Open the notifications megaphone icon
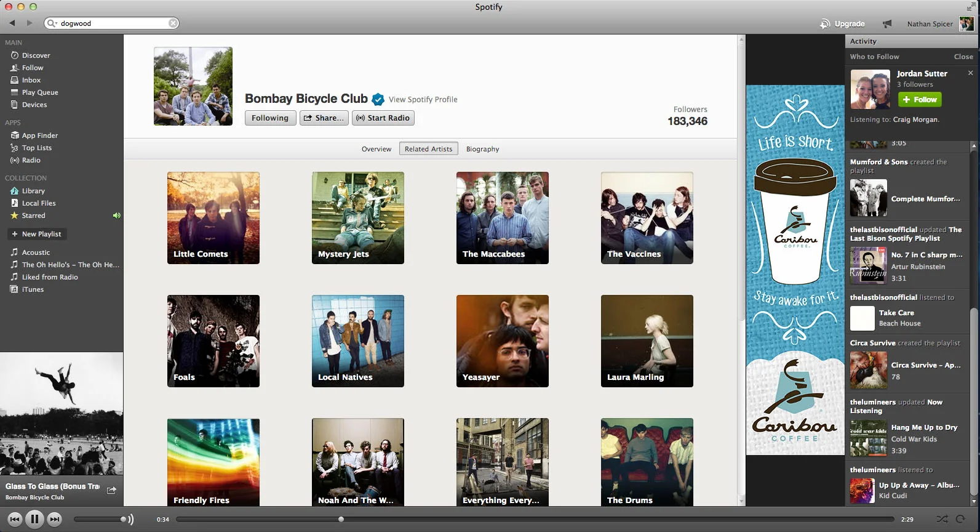The width and height of the screenshot is (980, 532). coord(887,24)
